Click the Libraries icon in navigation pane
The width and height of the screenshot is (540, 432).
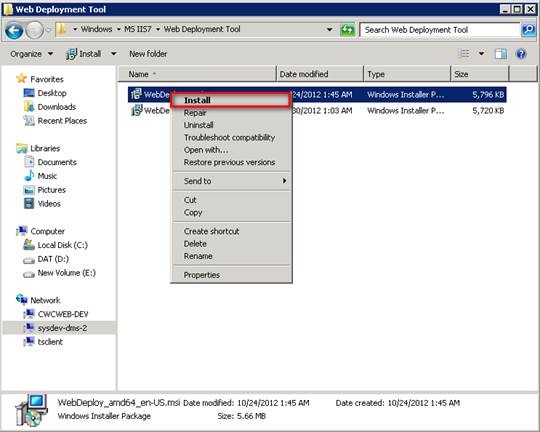click(x=22, y=148)
